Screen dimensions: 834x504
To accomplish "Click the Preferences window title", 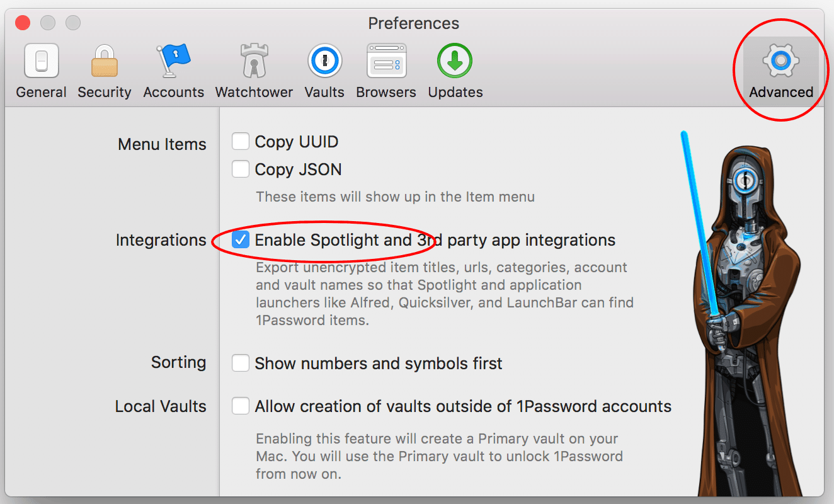I will (414, 24).
